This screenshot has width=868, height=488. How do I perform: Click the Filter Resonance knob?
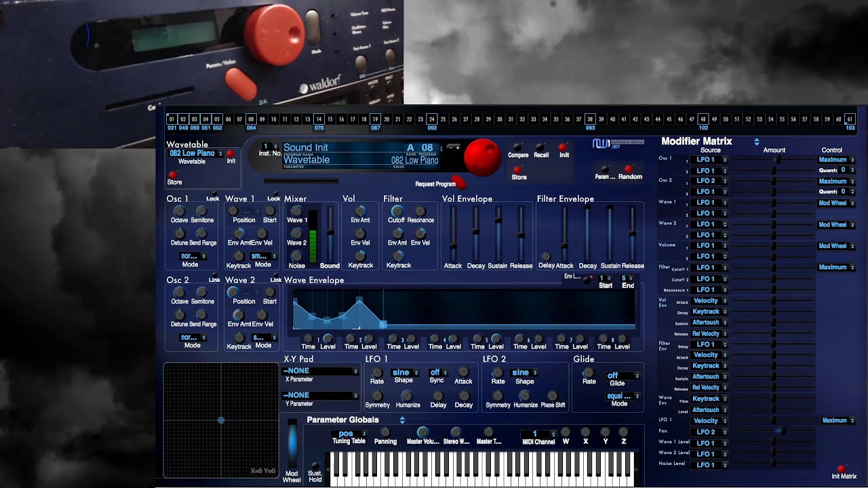point(420,211)
